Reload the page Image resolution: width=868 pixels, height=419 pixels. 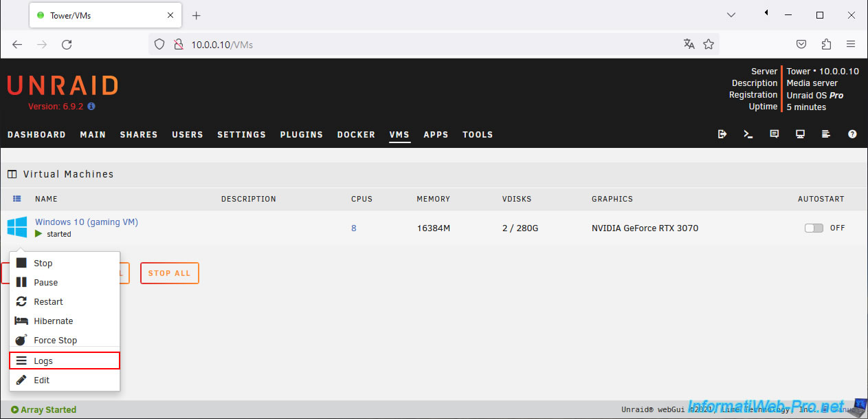[67, 44]
